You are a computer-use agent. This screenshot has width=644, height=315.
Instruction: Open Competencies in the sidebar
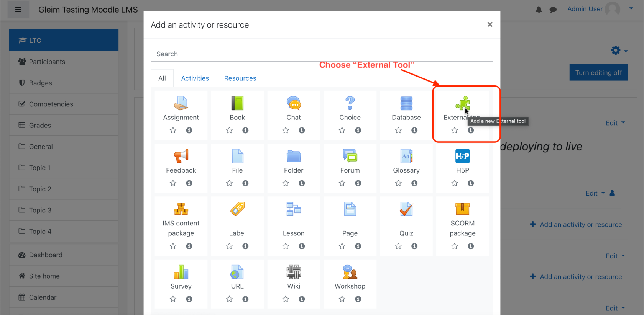[x=64, y=104]
